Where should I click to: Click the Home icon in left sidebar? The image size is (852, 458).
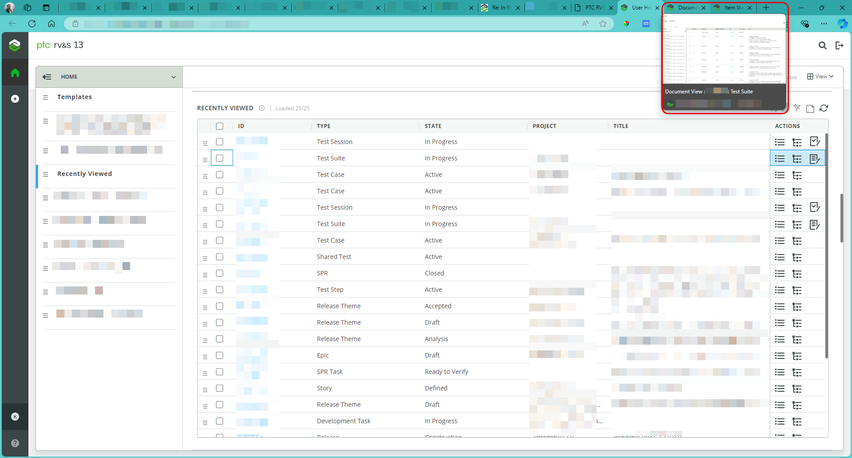[x=15, y=73]
